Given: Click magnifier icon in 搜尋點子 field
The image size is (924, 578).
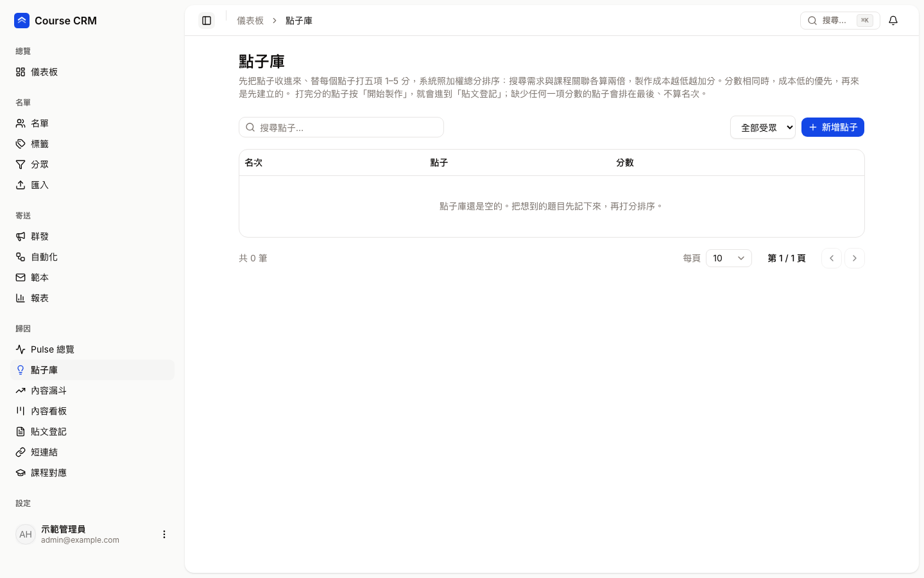Looking at the screenshot, I should click(x=250, y=127).
